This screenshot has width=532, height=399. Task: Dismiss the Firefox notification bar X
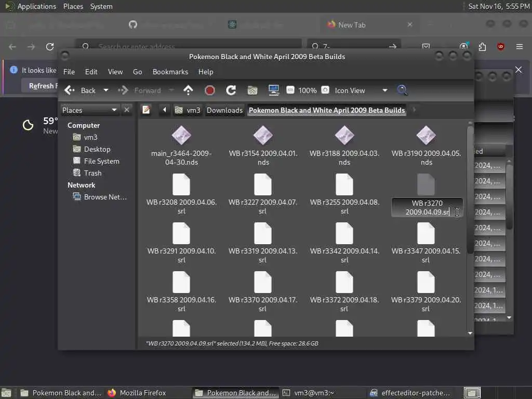point(518,70)
